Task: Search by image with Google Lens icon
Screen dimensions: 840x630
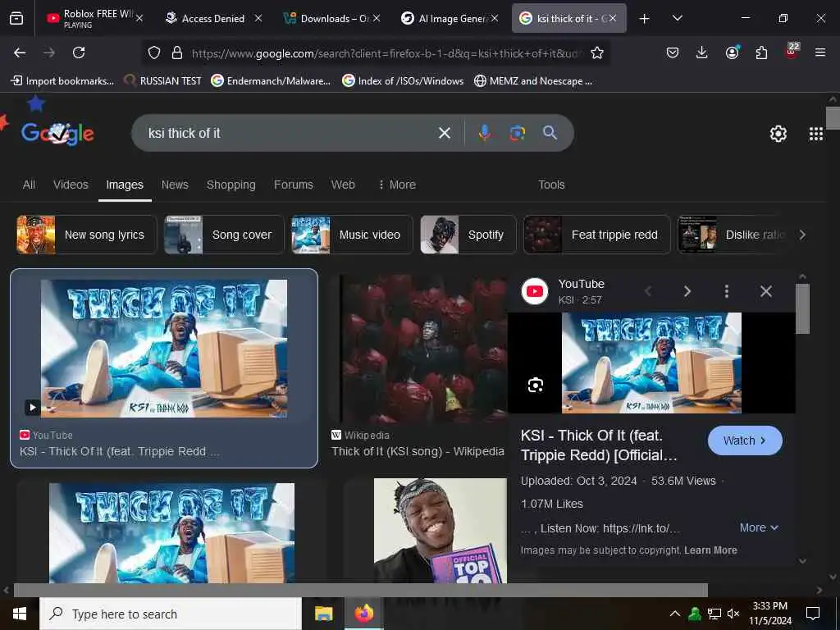Action: tap(517, 133)
